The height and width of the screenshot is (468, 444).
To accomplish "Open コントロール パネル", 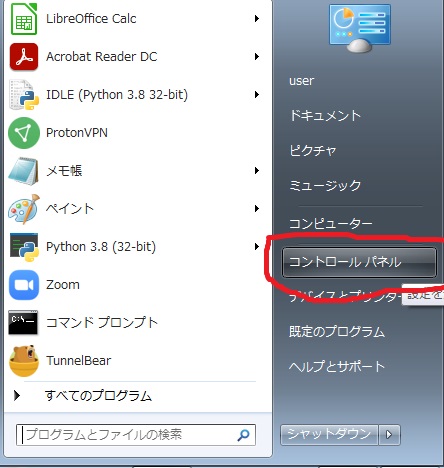I will coord(359,262).
